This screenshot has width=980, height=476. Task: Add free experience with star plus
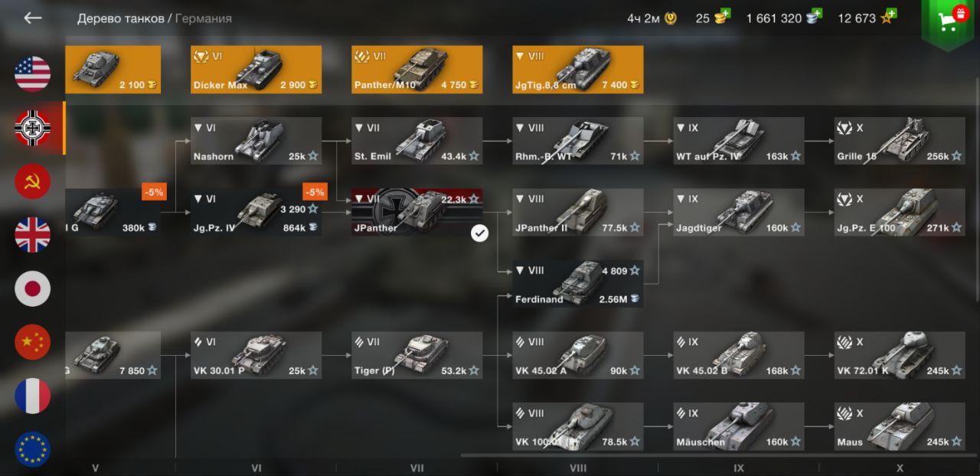[x=891, y=14]
